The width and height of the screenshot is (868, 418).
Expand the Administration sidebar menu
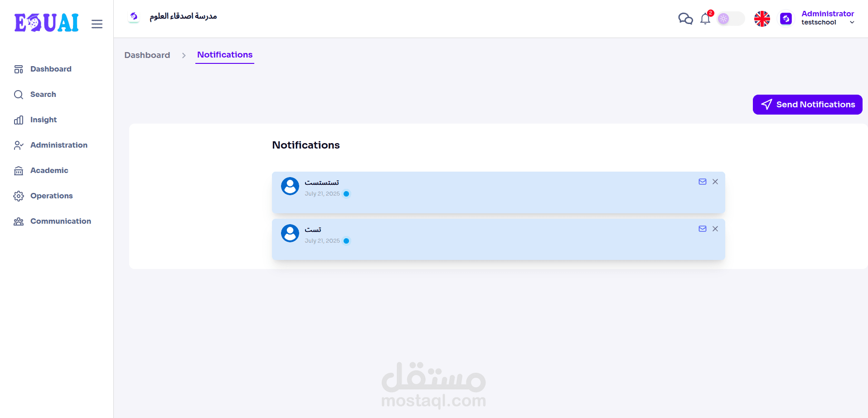point(58,145)
